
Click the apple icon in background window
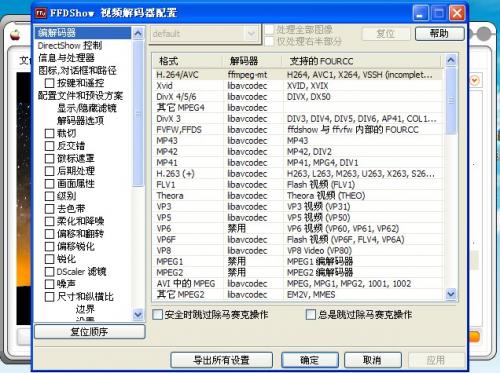coord(15,35)
